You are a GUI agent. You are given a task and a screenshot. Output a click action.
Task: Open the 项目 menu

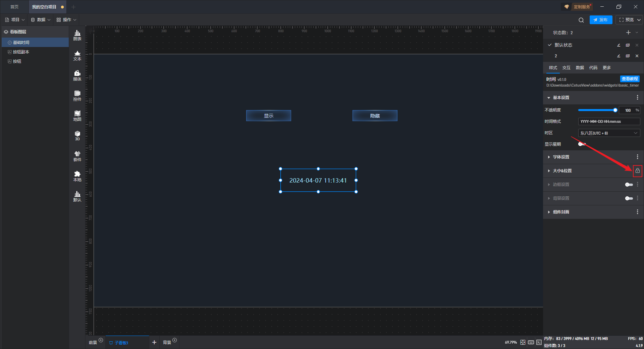[x=15, y=20]
